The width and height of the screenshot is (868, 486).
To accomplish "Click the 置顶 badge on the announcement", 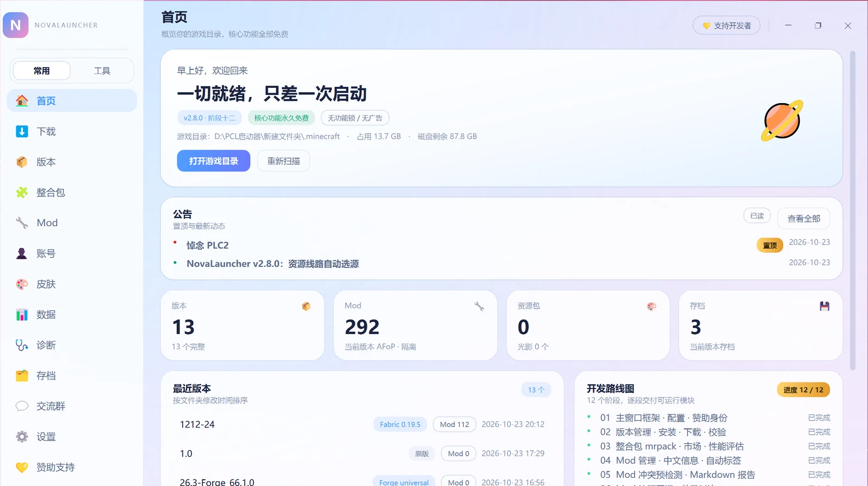I will pyautogui.click(x=770, y=245).
